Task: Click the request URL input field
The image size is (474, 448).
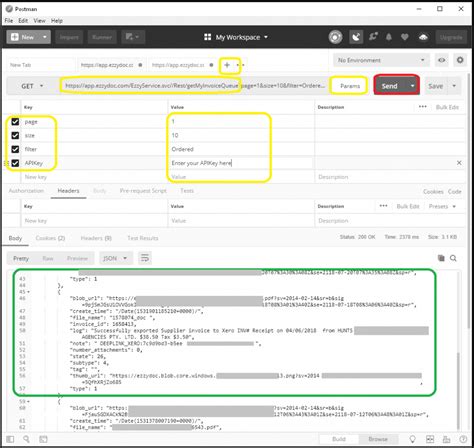Action: pyautogui.click(x=194, y=86)
